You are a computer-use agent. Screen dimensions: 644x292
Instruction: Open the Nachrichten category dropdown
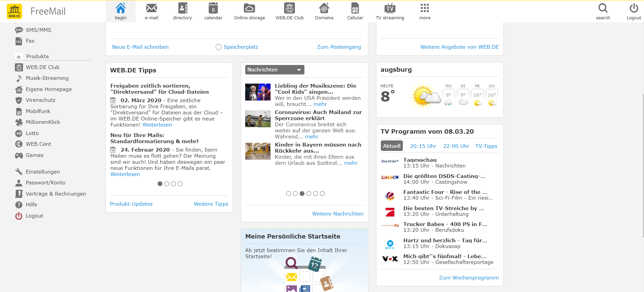[274, 70]
